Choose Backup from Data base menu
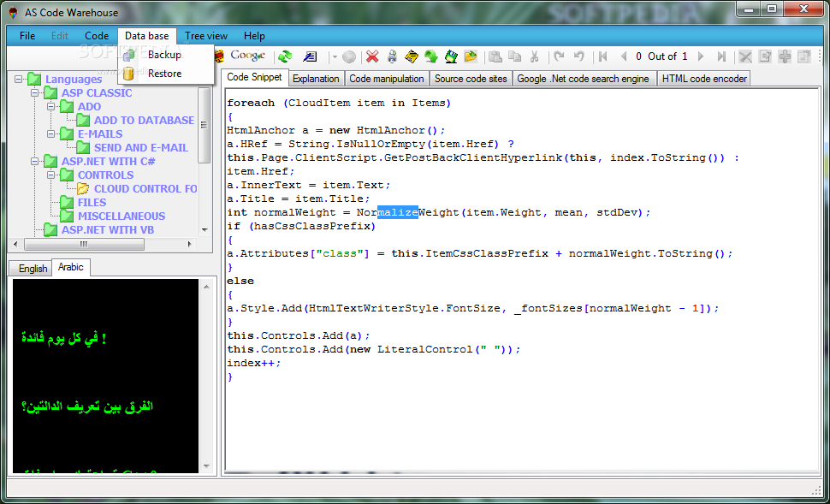 point(166,55)
